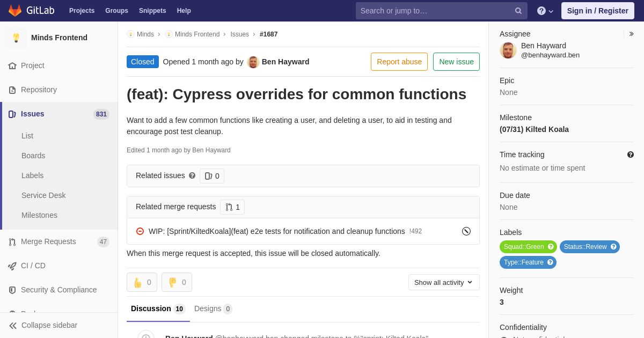Click the red closed status icon of !492
This screenshot has height=338, width=644.
point(140,231)
